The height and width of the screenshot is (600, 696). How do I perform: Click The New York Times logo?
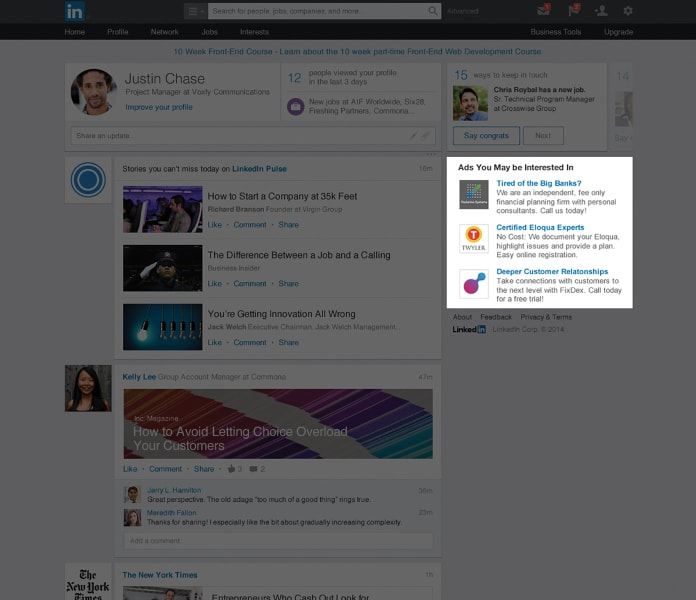coord(88,582)
